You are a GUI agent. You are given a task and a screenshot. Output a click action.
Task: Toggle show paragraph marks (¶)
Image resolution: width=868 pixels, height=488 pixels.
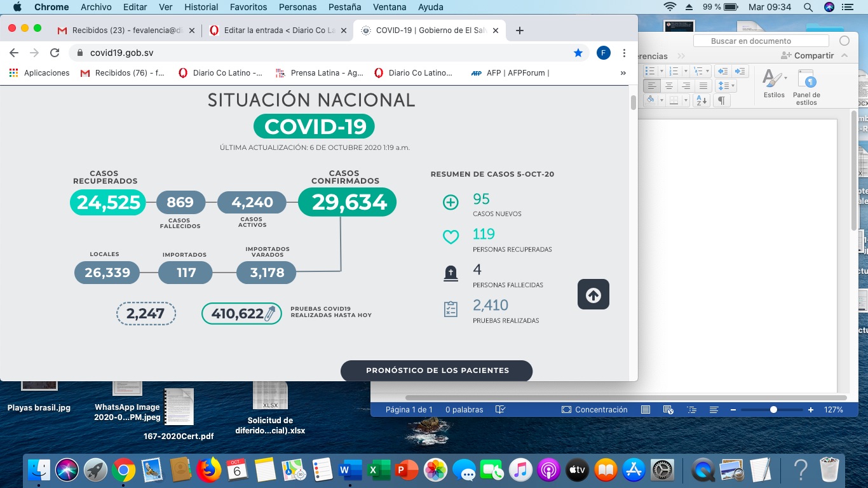coord(721,100)
